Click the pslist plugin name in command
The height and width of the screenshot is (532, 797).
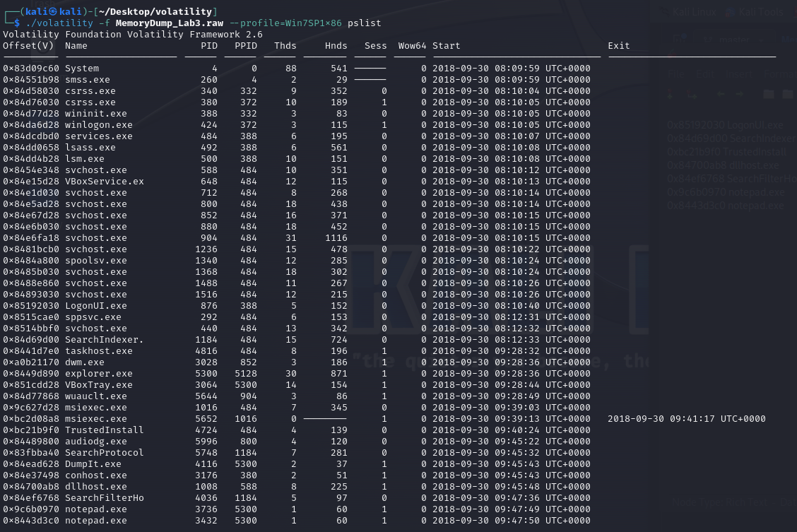pyautogui.click(x=364, y=23)
